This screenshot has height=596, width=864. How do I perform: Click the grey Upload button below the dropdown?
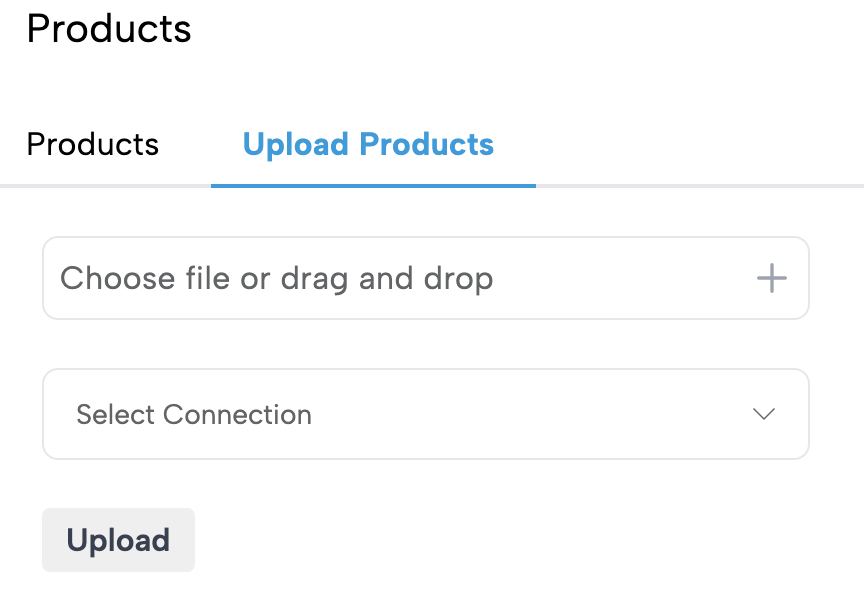(x=118, y=540)
